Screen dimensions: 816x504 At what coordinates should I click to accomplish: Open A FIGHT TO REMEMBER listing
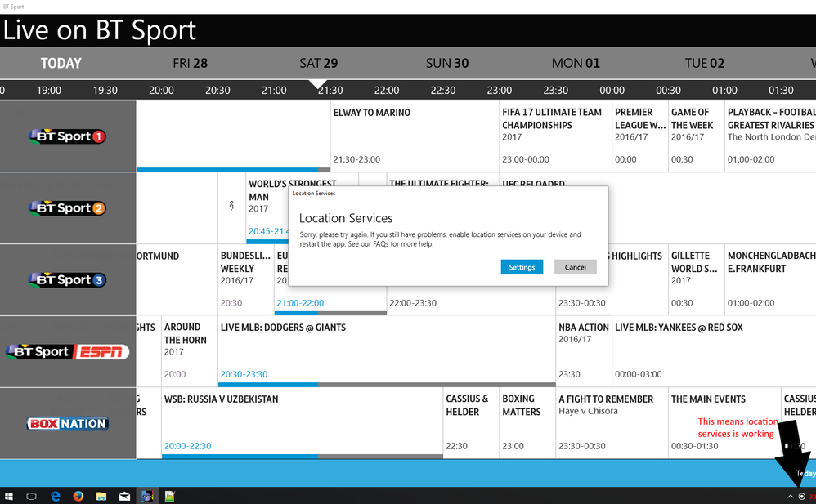click(x=612, y=423)
